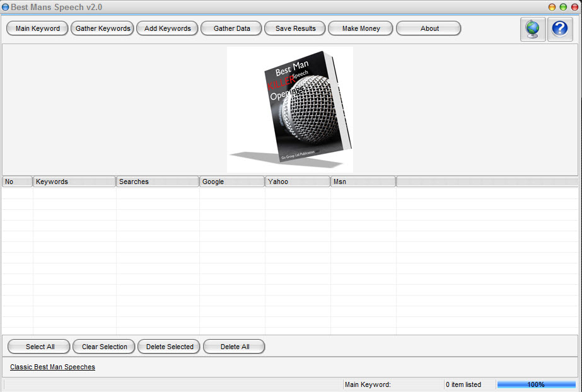Image resolution: width=582 pixels, height=392 pixels.
Task: Open the Make Money button
Action: coord(361,28)
